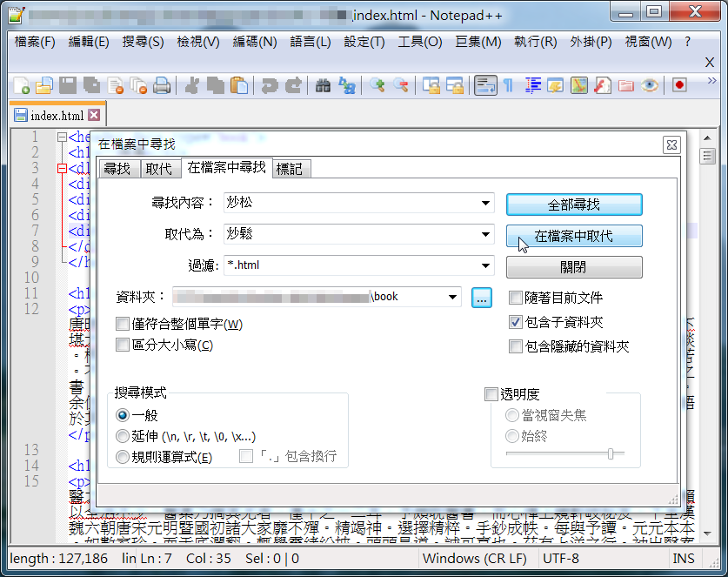Expand the 取代為 dropdown arrow

pos(485,234)
